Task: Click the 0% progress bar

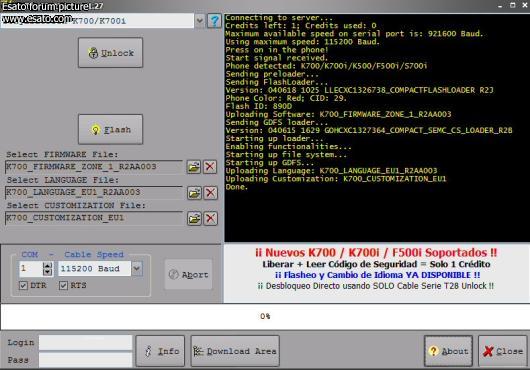Action: pos(265,317)
